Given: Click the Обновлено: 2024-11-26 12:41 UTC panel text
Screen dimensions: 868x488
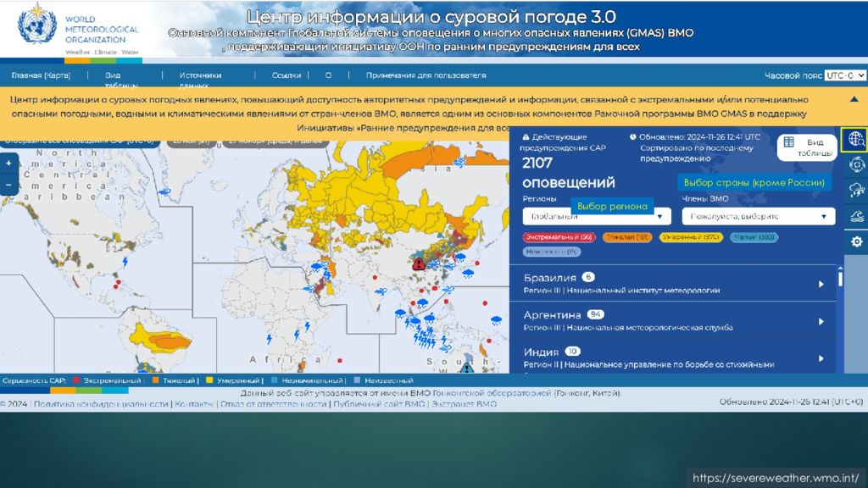Looking at the screenshot, I should pos(699,136).
